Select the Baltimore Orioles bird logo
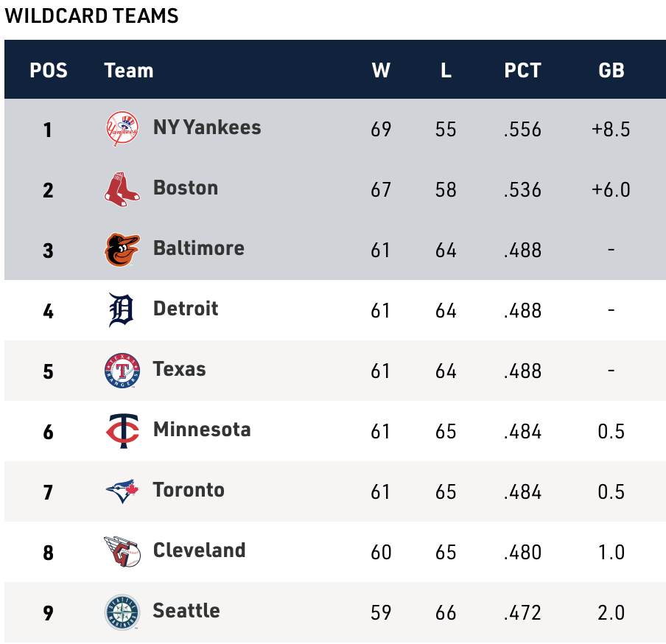Screen dimensions: 666x644 coord(122,250)
